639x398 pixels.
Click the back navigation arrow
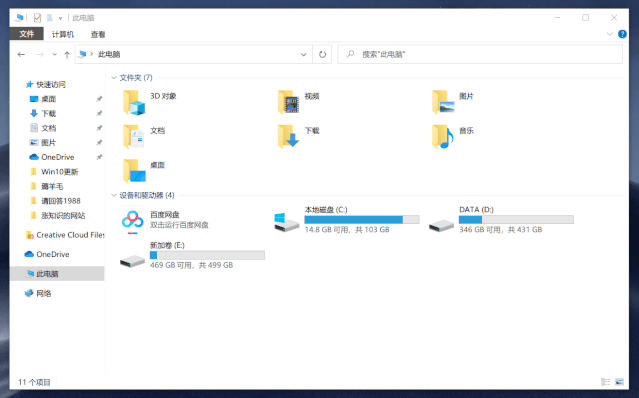click(x=21, y=54)
